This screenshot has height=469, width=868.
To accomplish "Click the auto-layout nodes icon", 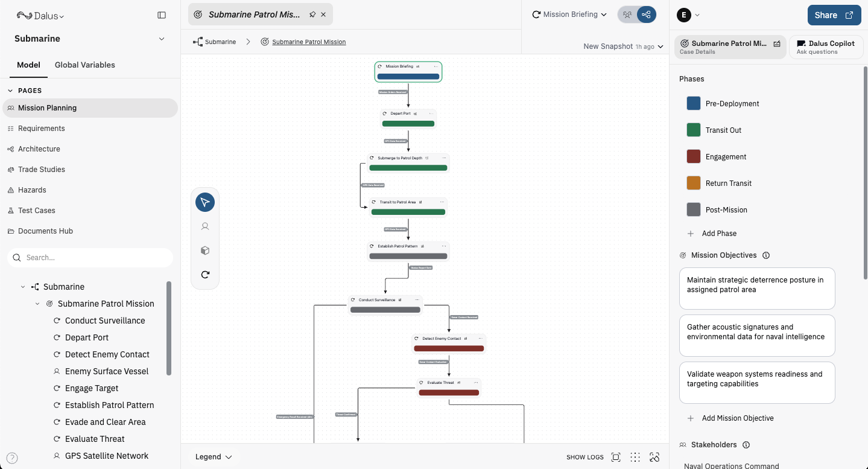I will (654, 457).
